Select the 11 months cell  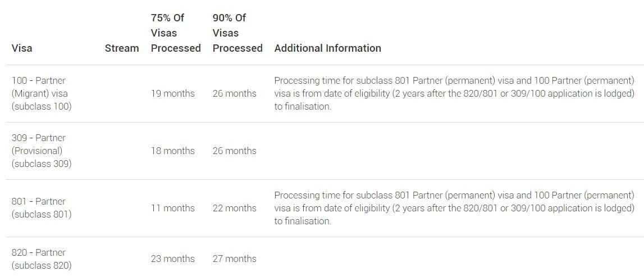[173, 208]
